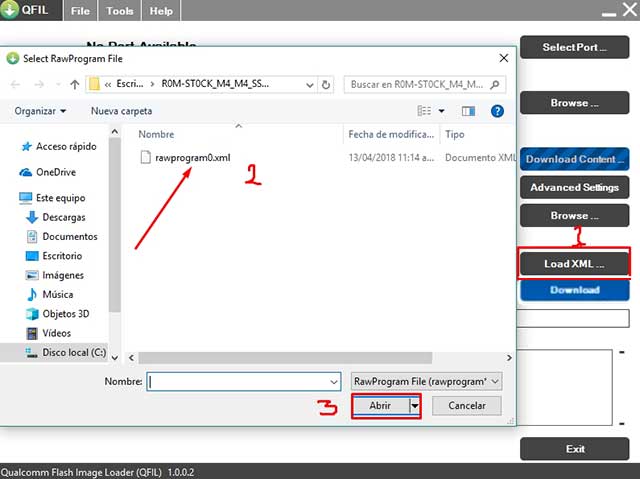Close the Select RawProgram File dialog

(x=504, y=58)
